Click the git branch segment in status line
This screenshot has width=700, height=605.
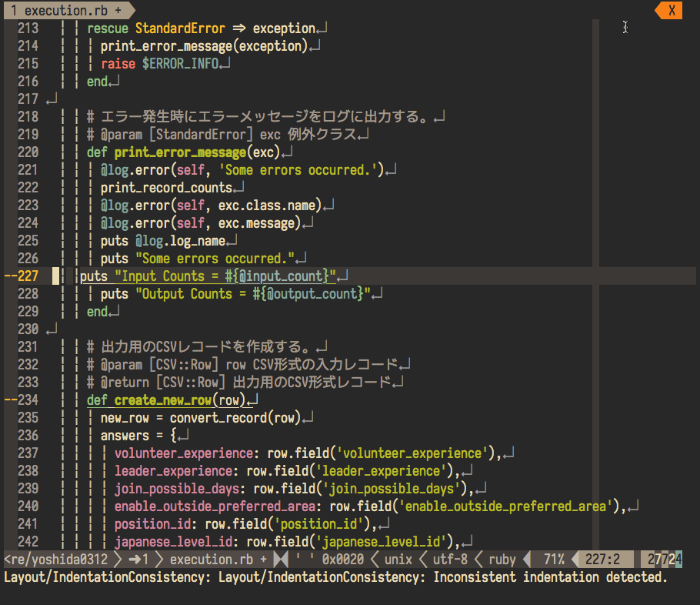(x=55, y=560)
